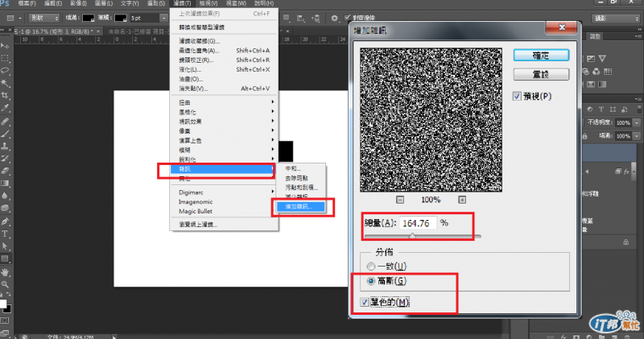The height and width of the screenshot is (339, 644).
Task: Open the 影像(I) menu
Action: 78,3
